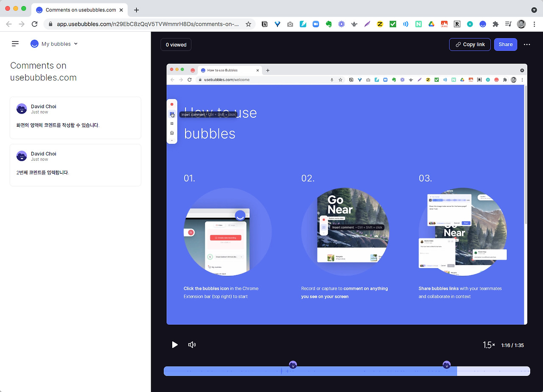Jump to the first comment marker on timeline
This screenshot has width=543, height=392.
[x=293, y=365]
